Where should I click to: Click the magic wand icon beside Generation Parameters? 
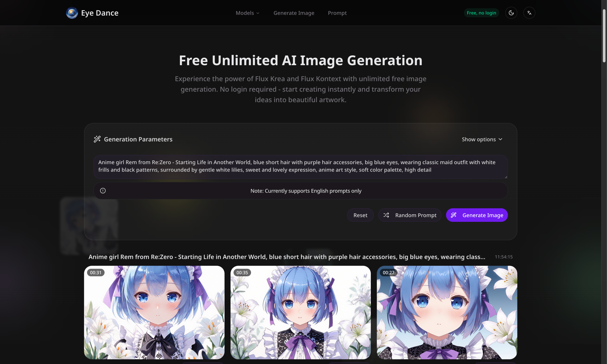point(97,139)
